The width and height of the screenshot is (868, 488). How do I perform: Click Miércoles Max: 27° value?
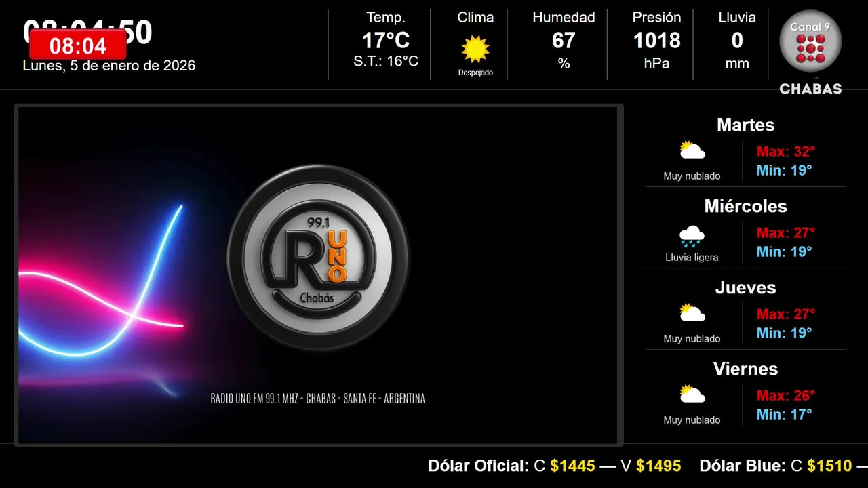[786, 233]
